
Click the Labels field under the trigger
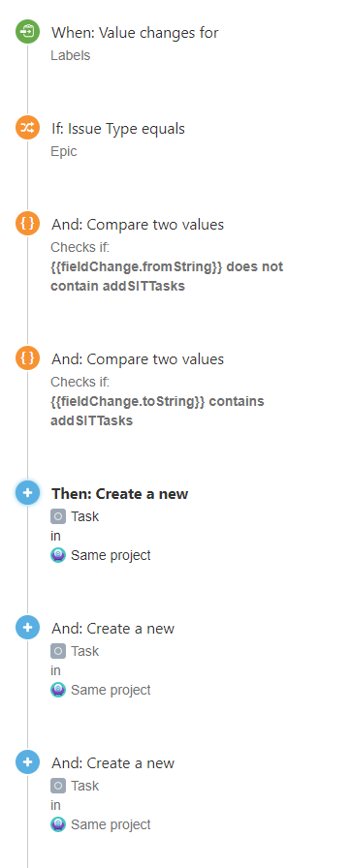tap(71, 55)
